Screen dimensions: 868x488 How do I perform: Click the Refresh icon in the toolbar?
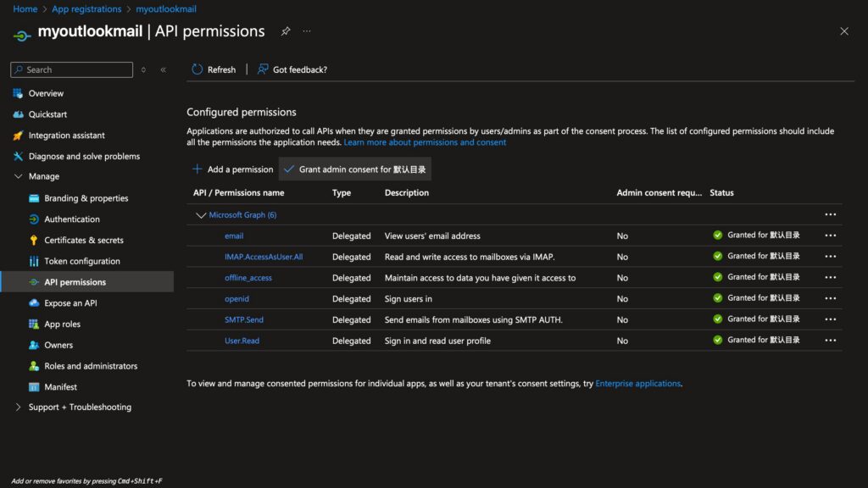click(x=198, y=69)
